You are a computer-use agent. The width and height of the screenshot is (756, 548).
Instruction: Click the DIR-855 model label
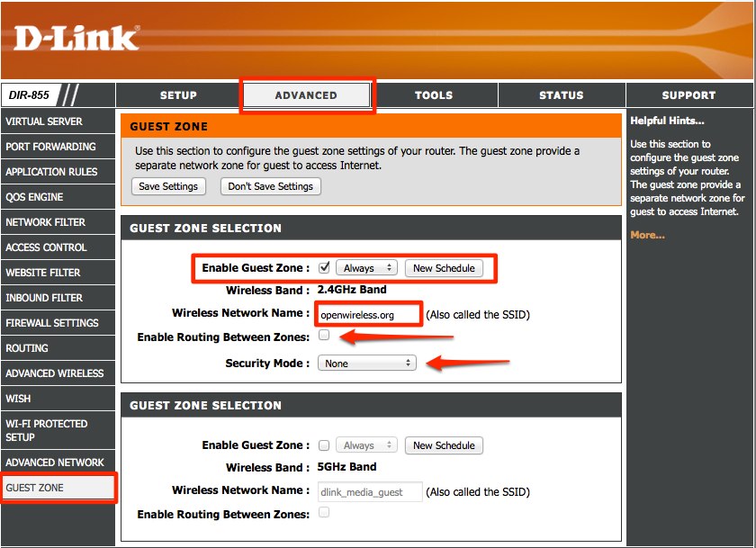click(29, 95)
